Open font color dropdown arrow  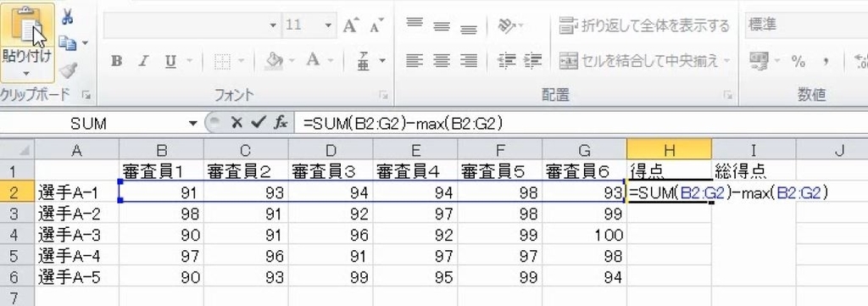click(331, 60)
